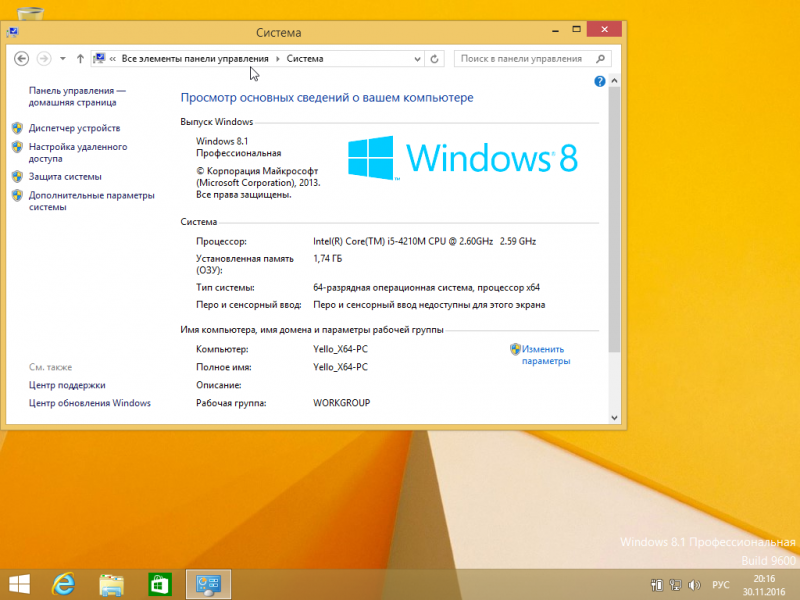800x600 pixels.
Task: Refresh the System page
Action: pos(434,59)
